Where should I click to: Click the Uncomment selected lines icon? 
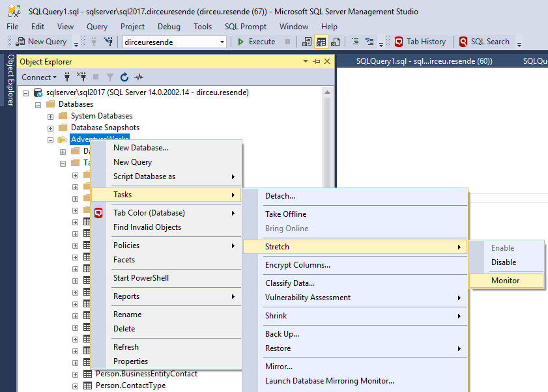[x=369, y=42]
